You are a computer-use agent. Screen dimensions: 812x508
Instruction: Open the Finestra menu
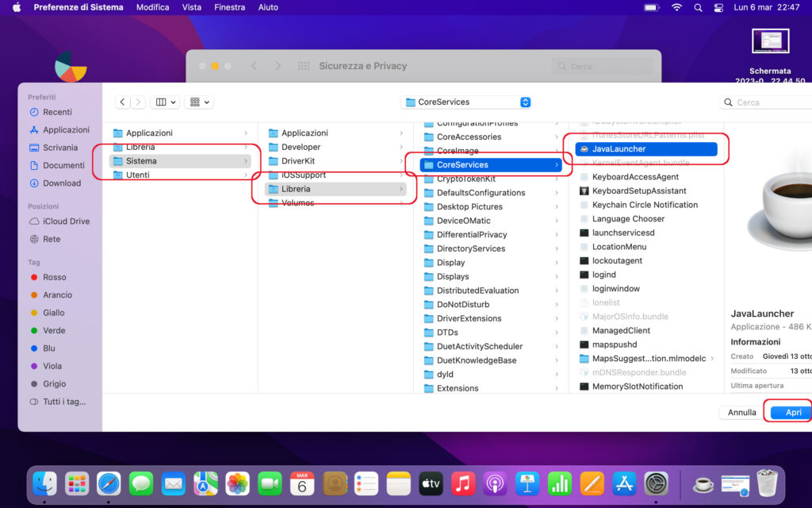pyautogui.click(x=229, y=7)
